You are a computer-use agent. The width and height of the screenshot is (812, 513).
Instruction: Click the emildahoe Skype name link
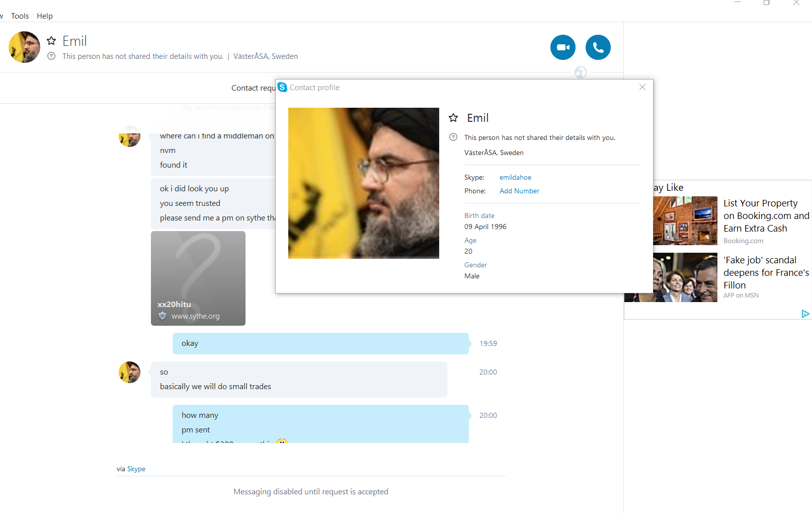[x=515, y=177]
